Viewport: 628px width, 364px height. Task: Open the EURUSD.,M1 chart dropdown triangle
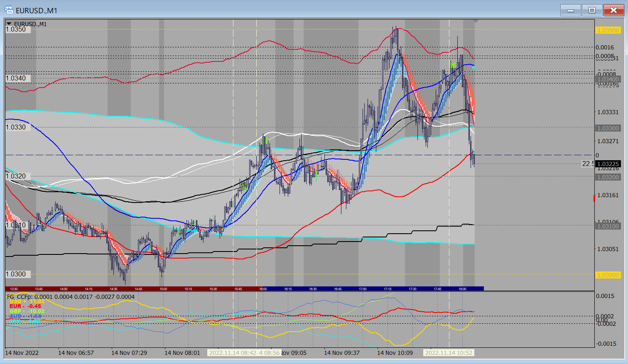(x=9, y=24)
